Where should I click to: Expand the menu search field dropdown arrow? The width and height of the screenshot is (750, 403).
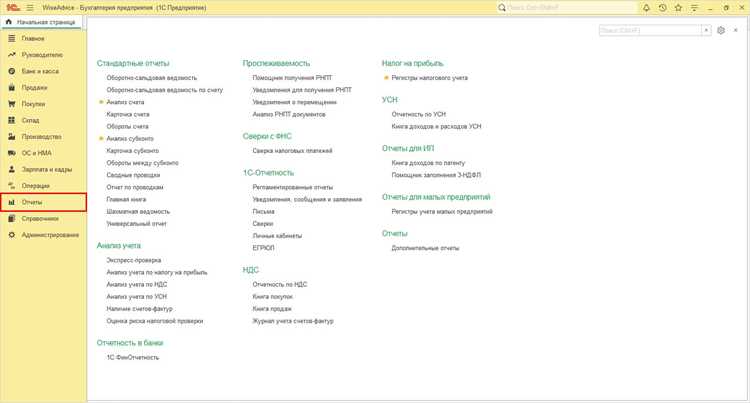706,30
